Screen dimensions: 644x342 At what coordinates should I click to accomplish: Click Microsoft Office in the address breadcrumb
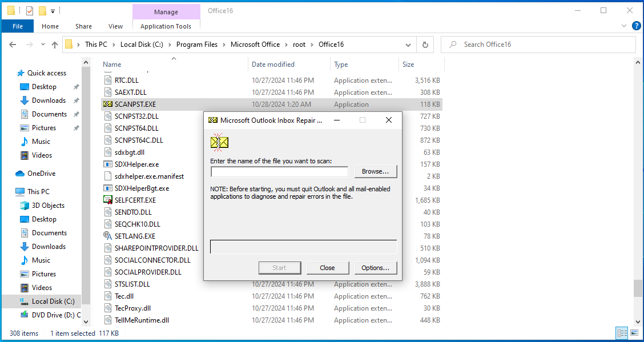(x=255, y=45)
